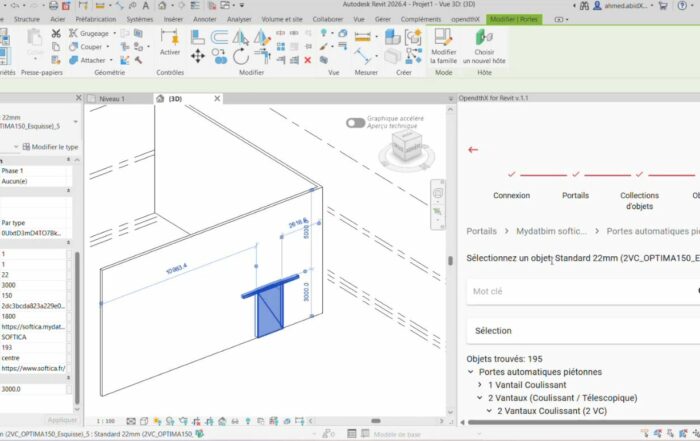
Task: Expand 1 Vantail Coulissant tree node
Action: click(x=480, y=385)
